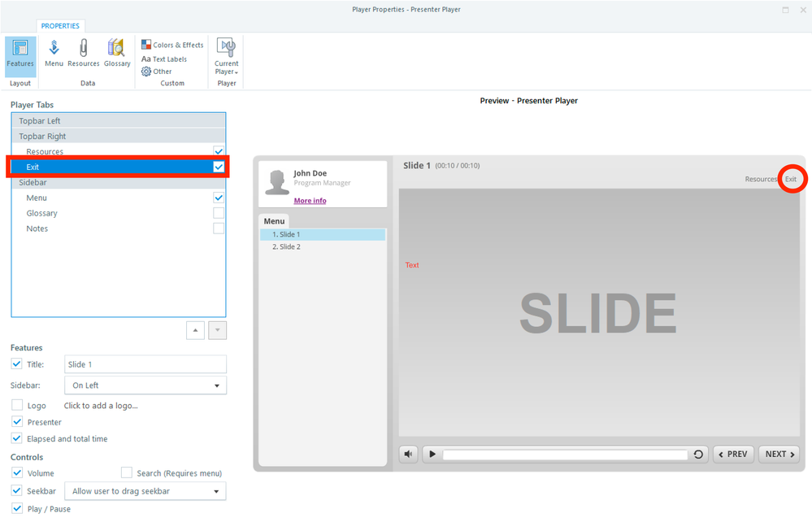Select the Glossary row in Player Tabs
The image size is (812, 518).
click(119, 213)
